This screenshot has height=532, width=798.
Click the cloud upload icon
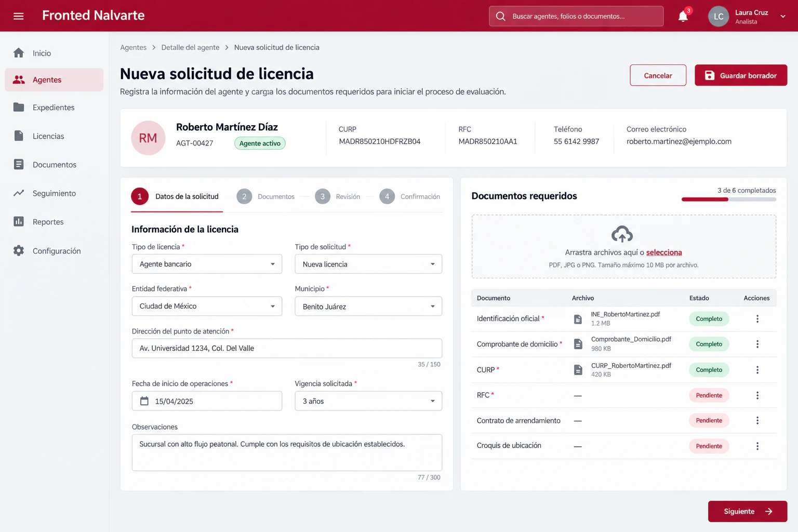coord(622,234)
